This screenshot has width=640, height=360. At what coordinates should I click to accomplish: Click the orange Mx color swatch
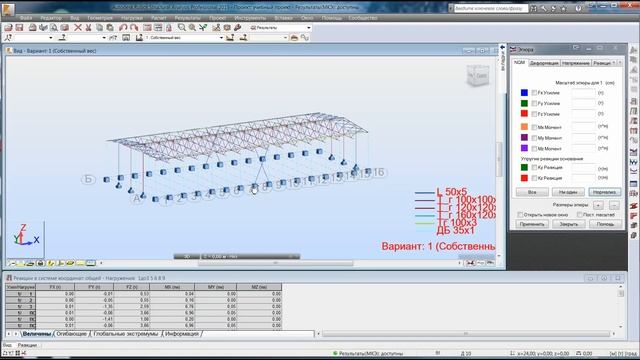(x=524, y=127)
